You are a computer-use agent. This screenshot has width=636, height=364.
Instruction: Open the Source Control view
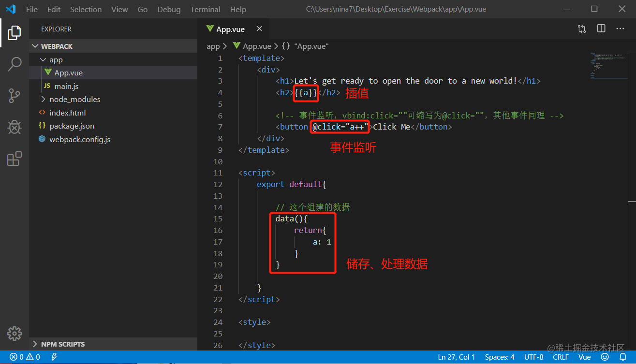(x=15, y=96)
